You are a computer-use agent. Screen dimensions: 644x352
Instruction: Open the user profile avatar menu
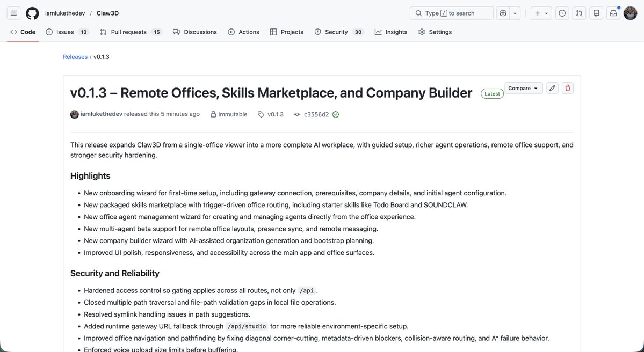630,13
